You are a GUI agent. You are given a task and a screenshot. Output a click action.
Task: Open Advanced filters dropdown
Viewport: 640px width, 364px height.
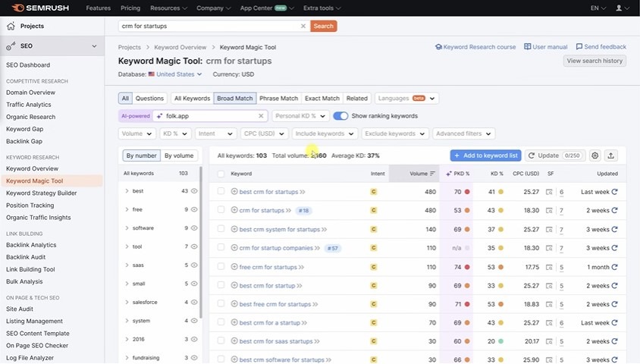463,134
